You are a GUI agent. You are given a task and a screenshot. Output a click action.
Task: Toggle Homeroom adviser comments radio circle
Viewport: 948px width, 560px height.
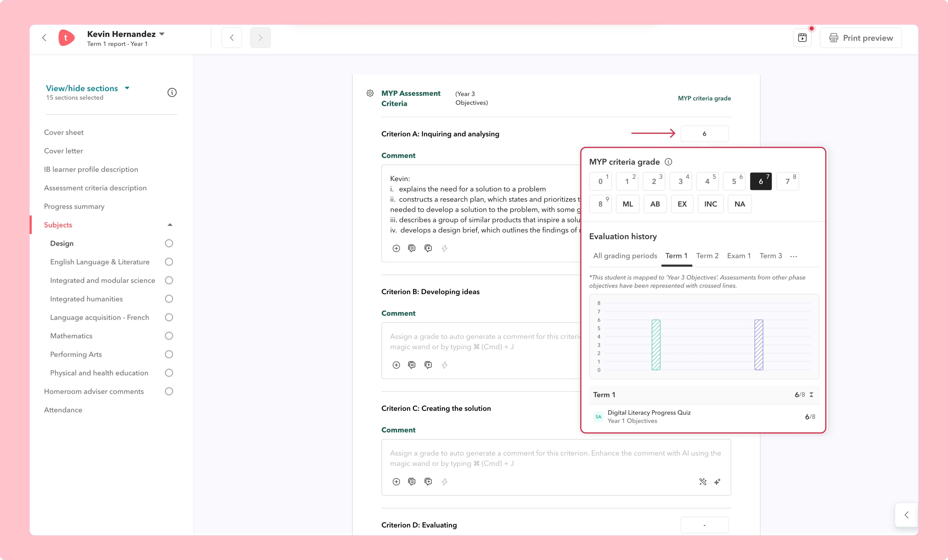[169, 391]
